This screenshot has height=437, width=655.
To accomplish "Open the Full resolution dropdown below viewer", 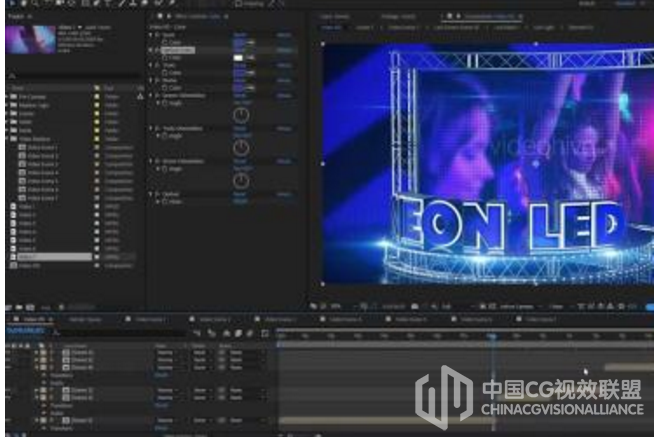I will coord(449,307).
